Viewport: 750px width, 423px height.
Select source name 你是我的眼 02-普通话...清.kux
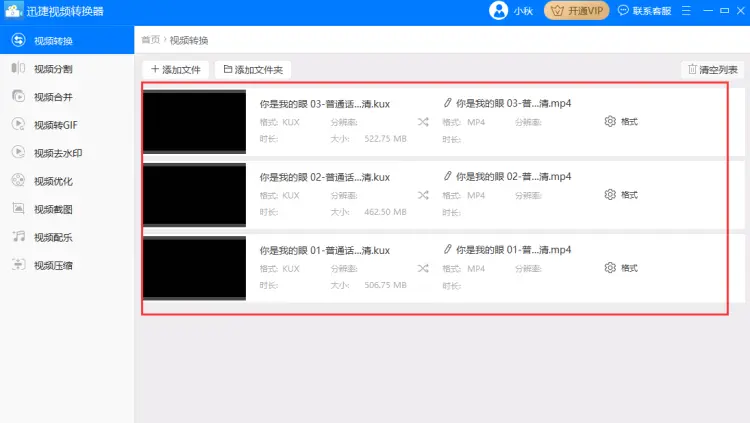(325, 177)
